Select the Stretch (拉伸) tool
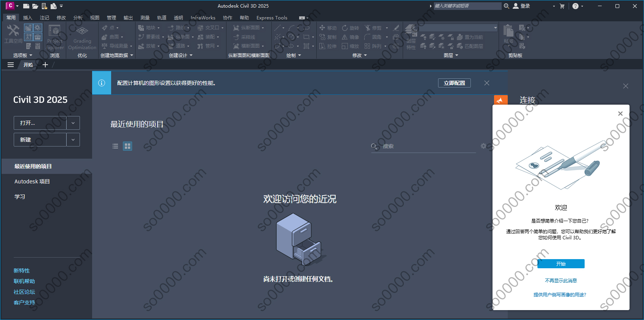Viewport: 644px width, 320px height. point(328,46)
